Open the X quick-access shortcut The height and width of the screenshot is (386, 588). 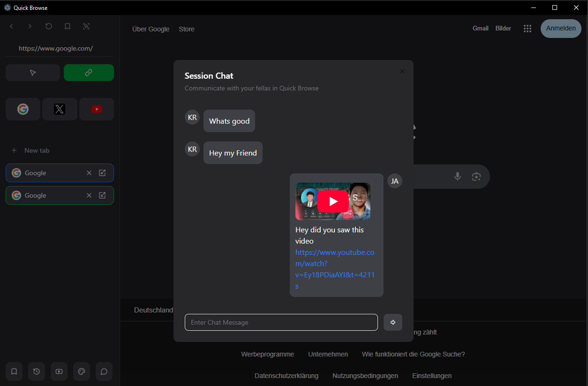pos(60,109)
